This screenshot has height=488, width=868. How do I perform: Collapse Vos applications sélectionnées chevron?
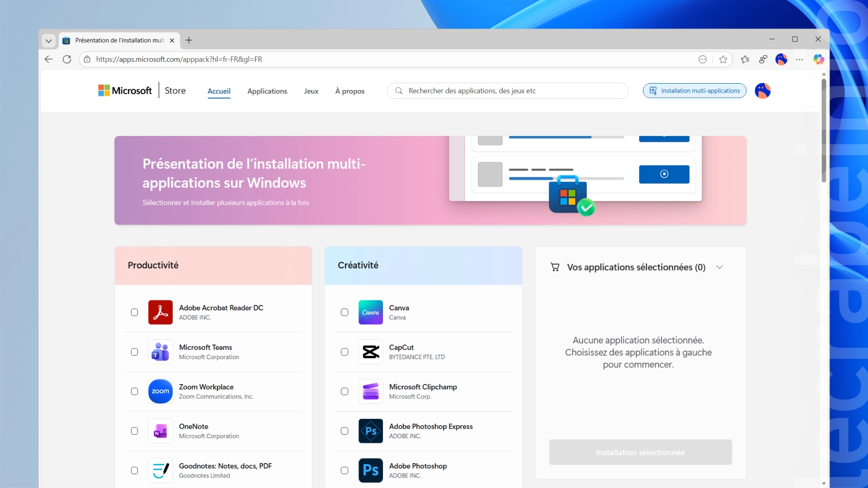tap(720, 267)
